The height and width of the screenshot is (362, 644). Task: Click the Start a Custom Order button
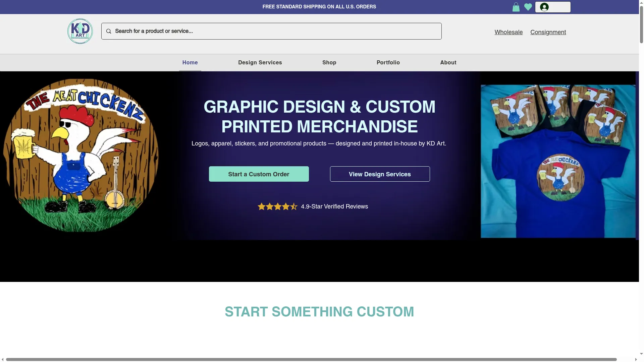point(259,174)
